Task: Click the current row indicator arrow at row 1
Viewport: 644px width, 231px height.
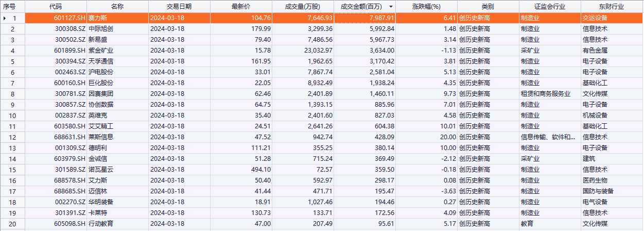Action: pyautogui.click(x=5, y=18)
